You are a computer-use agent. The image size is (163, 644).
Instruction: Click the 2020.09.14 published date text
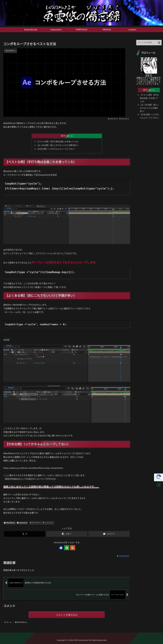pos(113,119)
